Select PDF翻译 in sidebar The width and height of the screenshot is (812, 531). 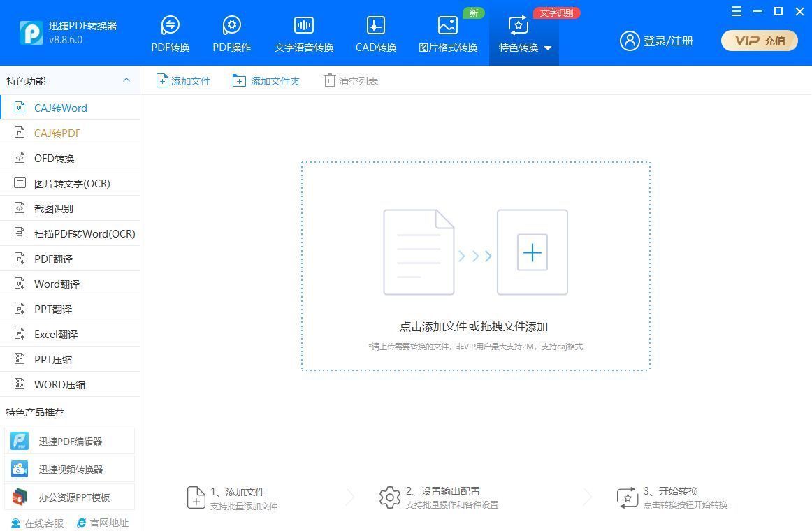click(x=70, y=259)
